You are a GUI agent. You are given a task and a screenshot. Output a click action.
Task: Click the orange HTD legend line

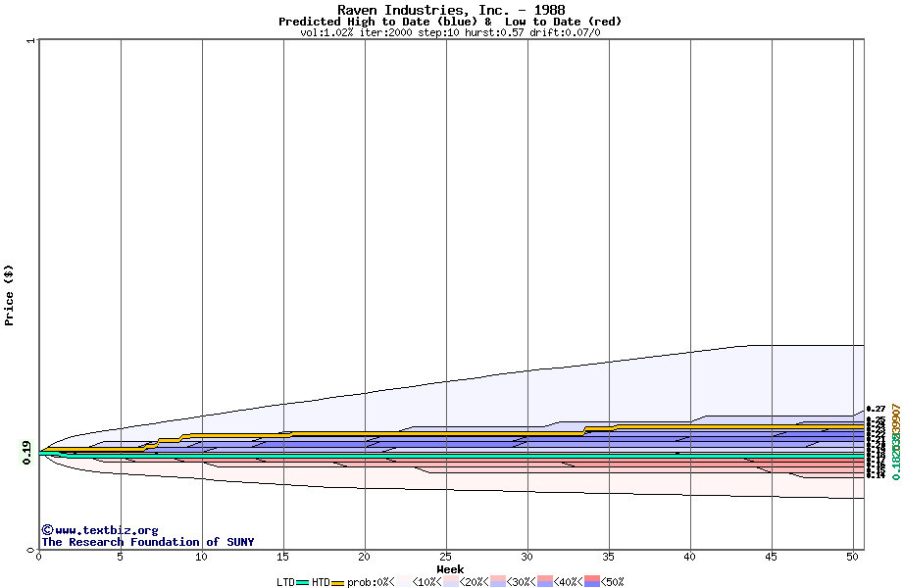point(338,582)
